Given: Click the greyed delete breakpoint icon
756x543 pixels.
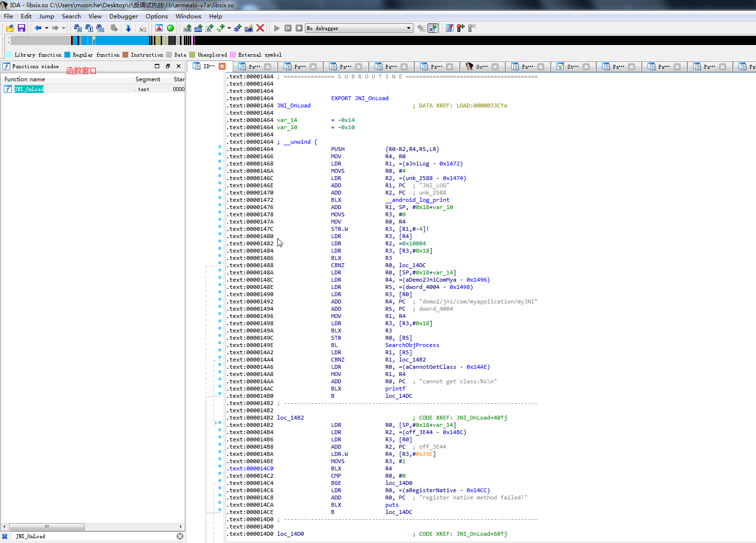Looking at the screenshot, I should click(472, 28).
